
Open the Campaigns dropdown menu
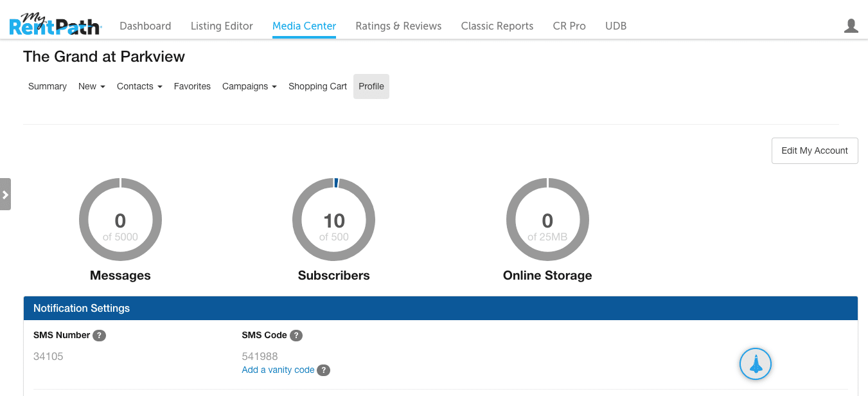click(x=249, y=86)
